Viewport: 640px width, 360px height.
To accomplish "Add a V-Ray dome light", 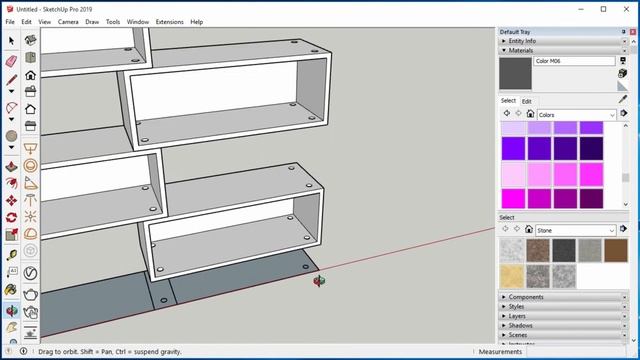I will point(31,233).
